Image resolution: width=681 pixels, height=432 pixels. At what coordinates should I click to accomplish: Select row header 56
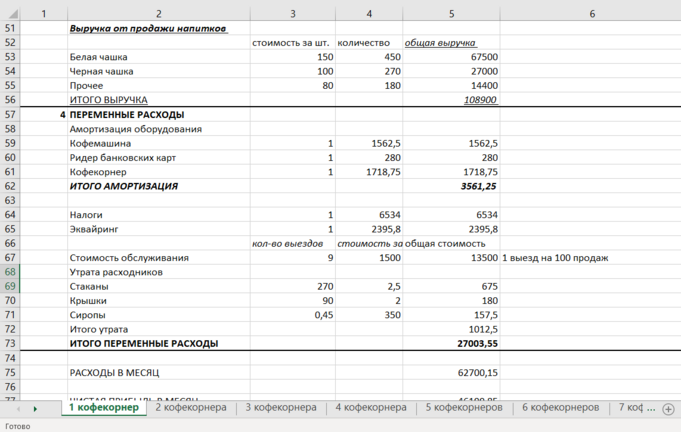coord(10,100)
